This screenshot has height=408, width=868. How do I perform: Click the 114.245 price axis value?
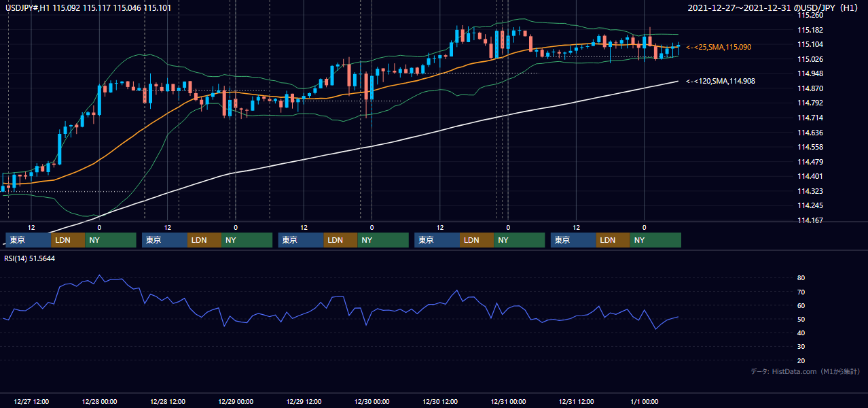[809, 205]
